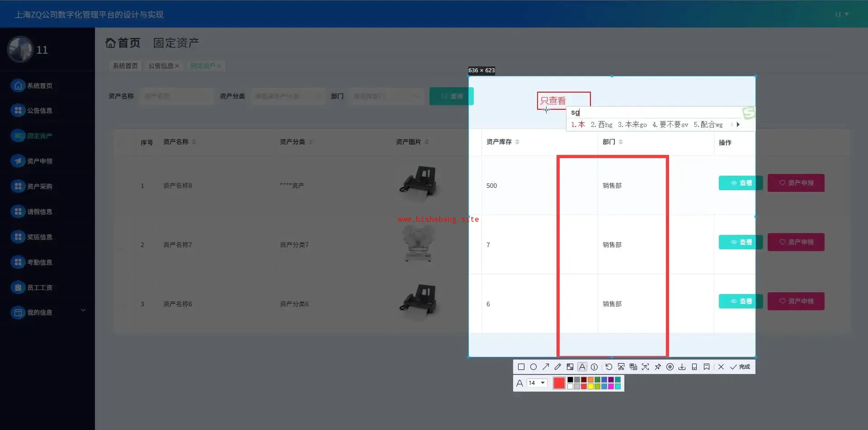868x430 pixels.
Task: Toggle the select-all checkbox in table header
Action: 122,142
